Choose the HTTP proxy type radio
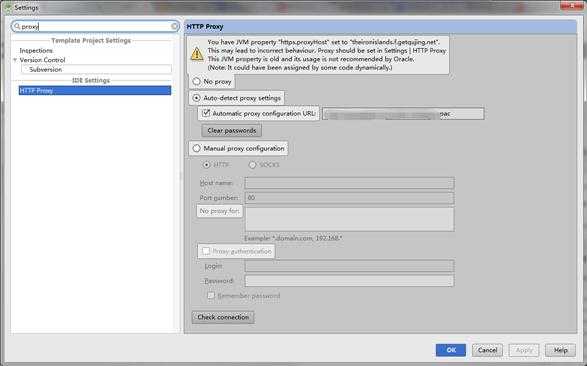The width and height of the screenshot is (587, 366). (x=206, y=165)
